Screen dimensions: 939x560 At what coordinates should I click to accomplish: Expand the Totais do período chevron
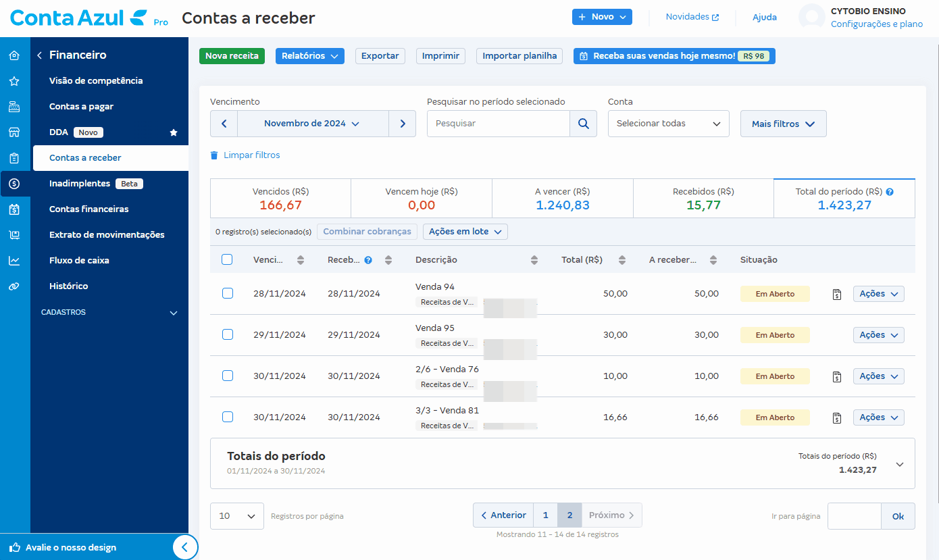(x=899, y=464)
